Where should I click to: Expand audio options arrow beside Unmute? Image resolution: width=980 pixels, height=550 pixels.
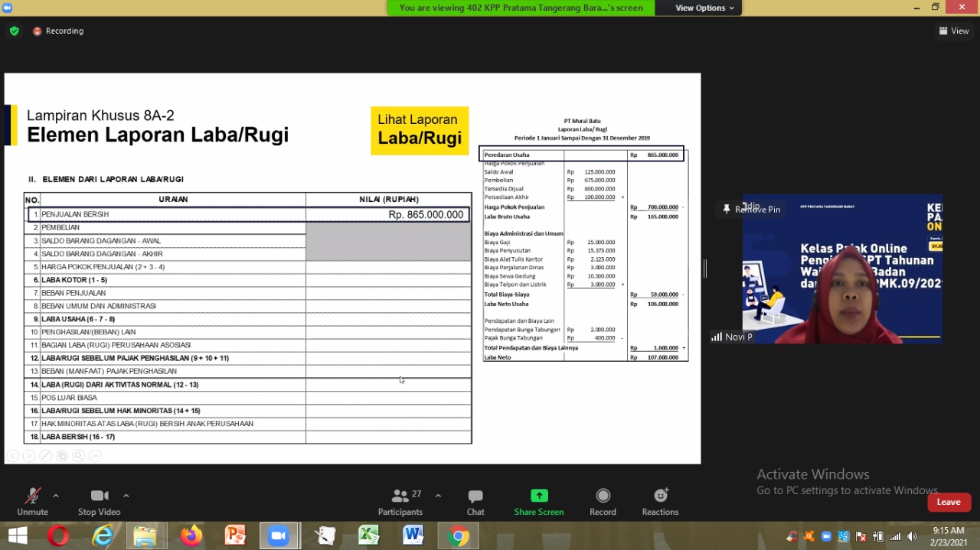56,496
